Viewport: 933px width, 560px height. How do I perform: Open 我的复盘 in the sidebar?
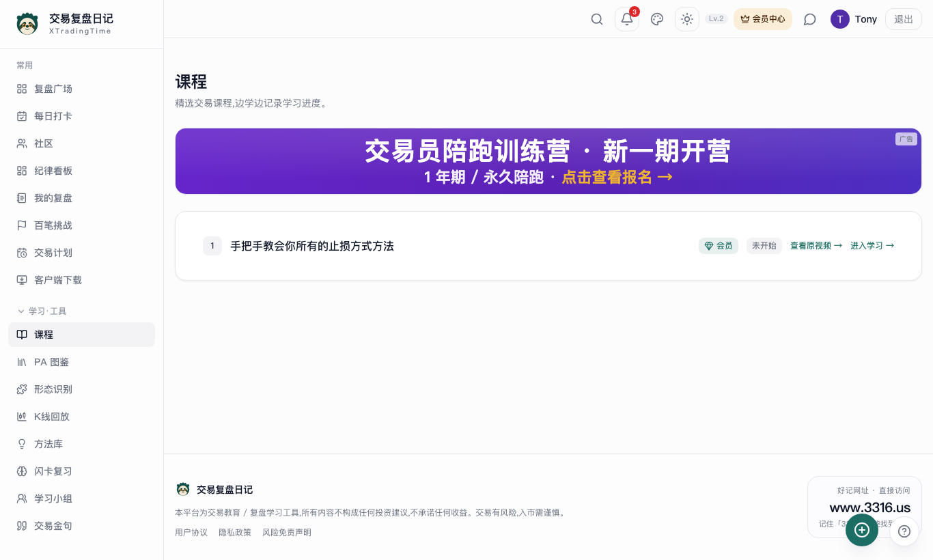tap(81, 198)
